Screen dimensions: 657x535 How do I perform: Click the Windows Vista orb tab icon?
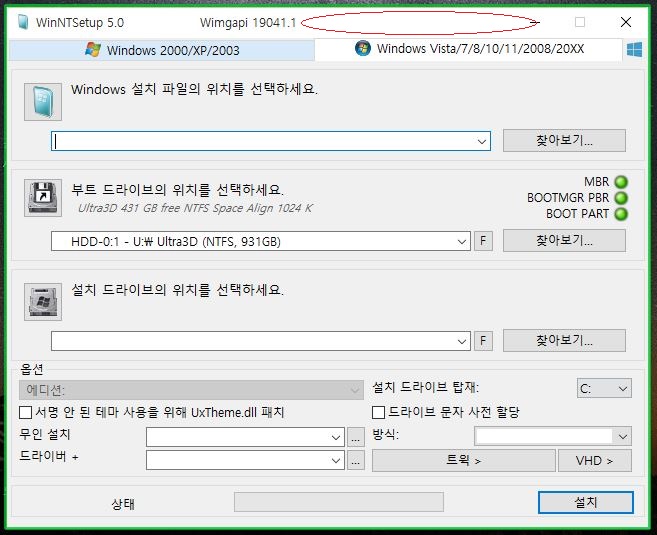coord(363,48)
